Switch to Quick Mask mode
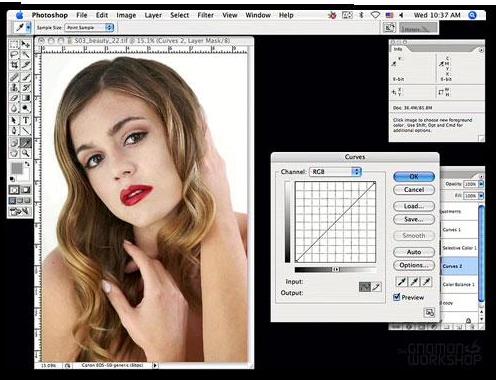Screen dimensions: 496x380 (26, 190)
